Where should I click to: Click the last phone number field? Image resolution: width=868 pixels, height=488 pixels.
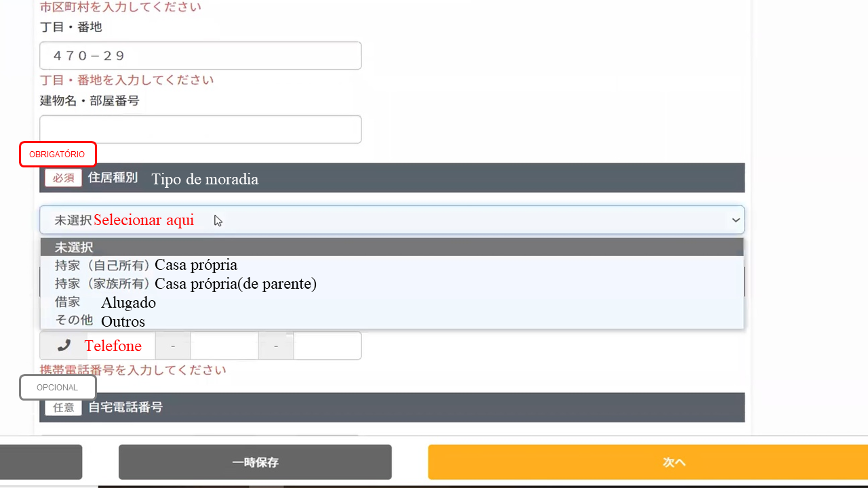(x=328, y=346)
